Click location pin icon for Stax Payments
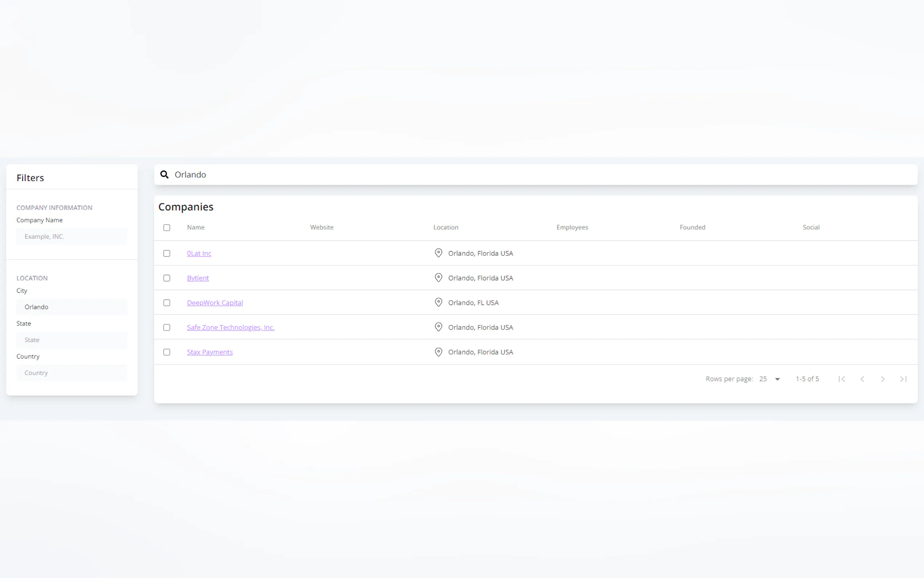 click(438, 352)
